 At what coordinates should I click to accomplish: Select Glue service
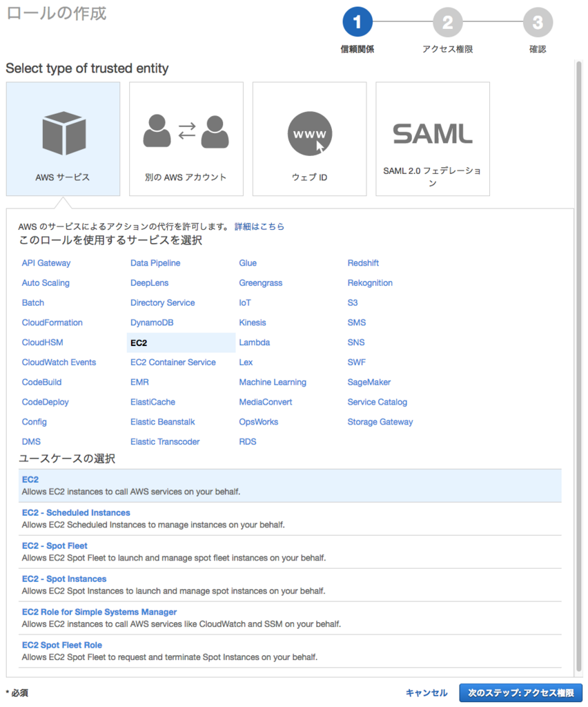pos(248,263)
